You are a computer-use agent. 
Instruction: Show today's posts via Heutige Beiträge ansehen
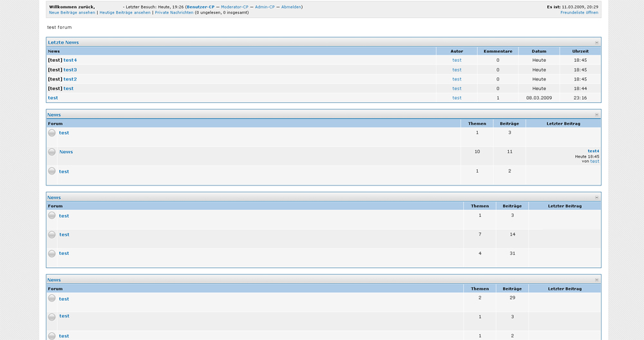click(125, 13)
